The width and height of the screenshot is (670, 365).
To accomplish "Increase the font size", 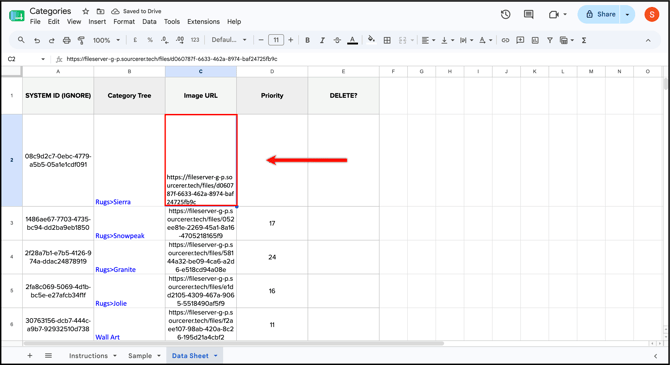I will click(x=291, y=40).
